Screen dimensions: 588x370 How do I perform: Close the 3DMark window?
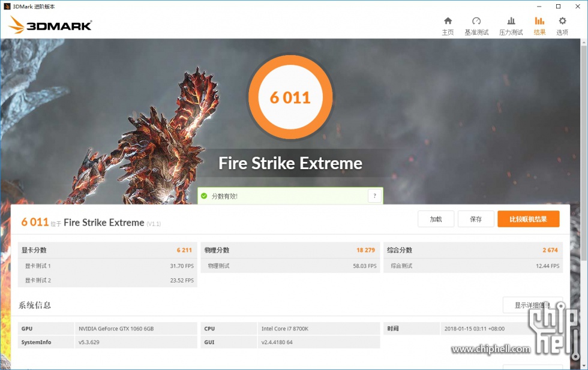pyautogui.click(x=578, y=7)
